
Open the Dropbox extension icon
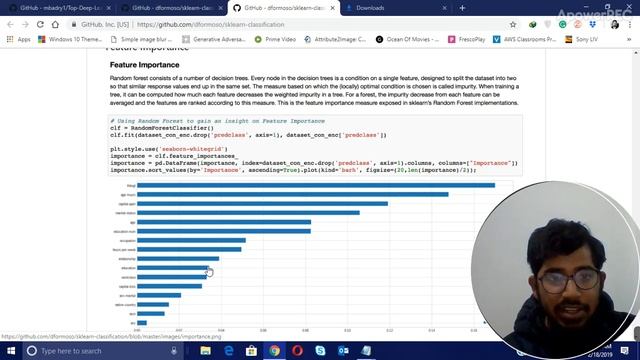tap(592, 24)
